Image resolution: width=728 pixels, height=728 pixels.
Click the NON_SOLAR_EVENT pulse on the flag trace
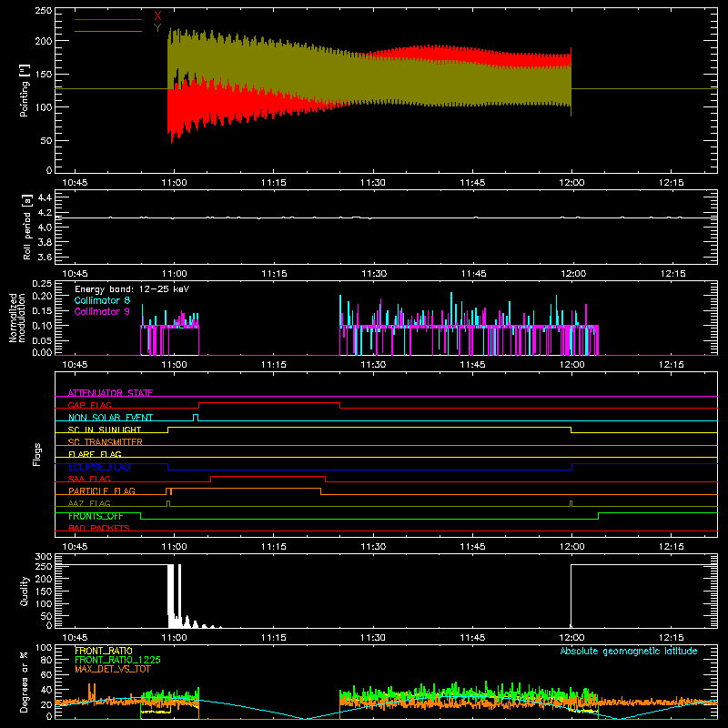point(196,417)
